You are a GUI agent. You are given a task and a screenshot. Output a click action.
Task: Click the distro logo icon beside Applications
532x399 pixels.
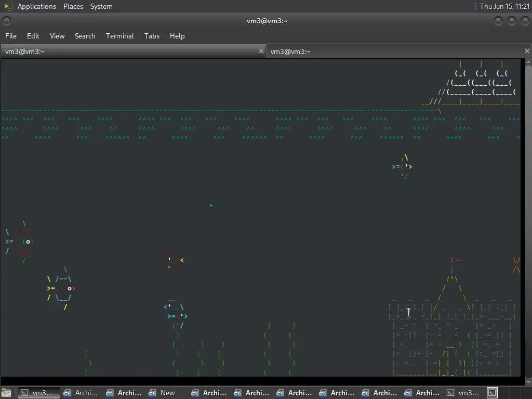[8, 6]
